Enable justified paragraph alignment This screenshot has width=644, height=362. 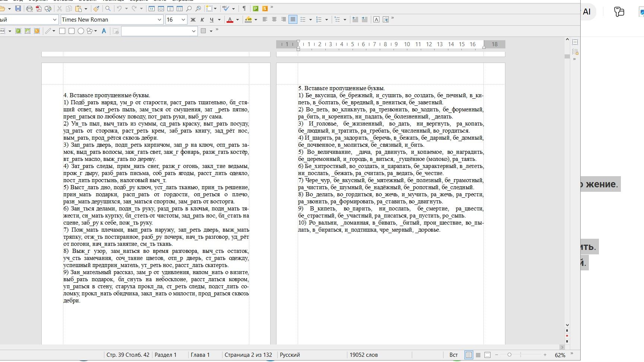coord(293,19)
